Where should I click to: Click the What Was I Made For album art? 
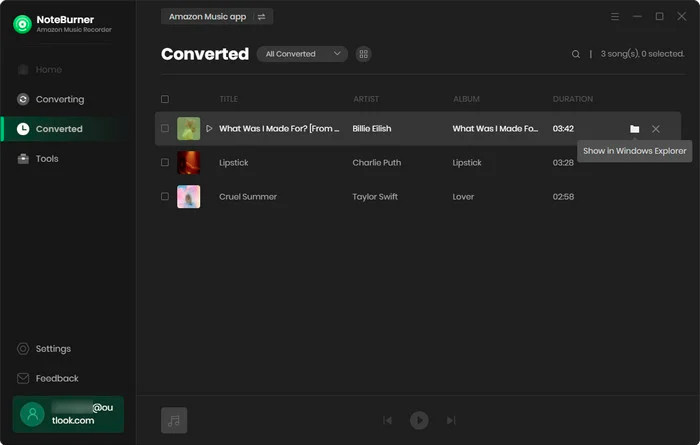(188, 129)
